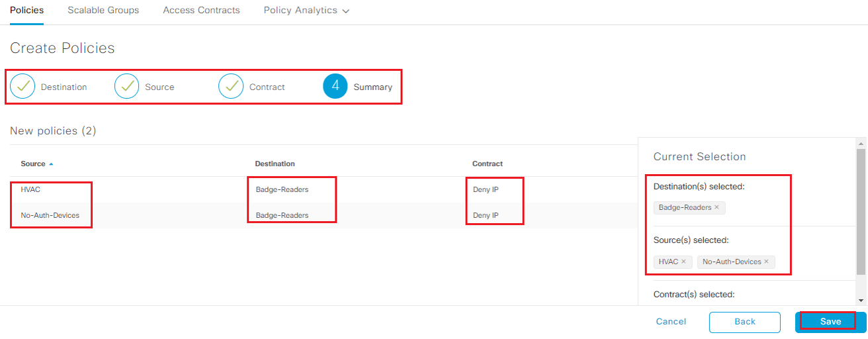This screenshot has height=339, width=868.
Task: Select the No-Auth-Devices policy row
Action: (324, 215)
